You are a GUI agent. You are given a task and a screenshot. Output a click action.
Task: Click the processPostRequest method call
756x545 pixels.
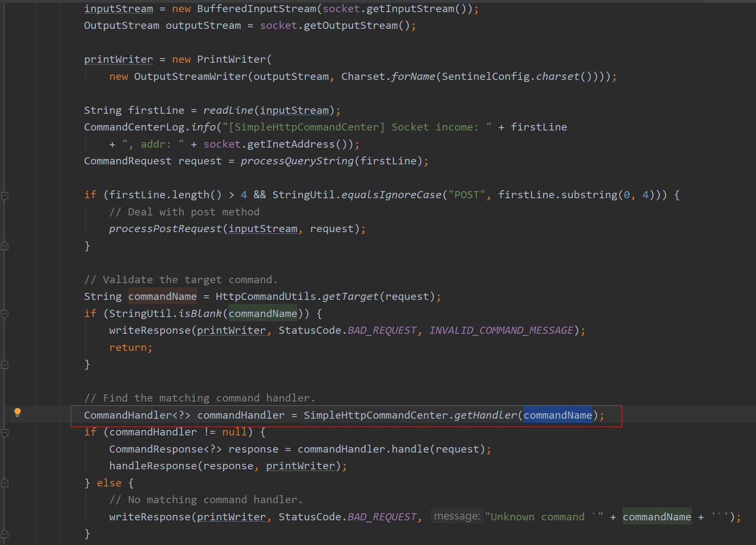166,229
